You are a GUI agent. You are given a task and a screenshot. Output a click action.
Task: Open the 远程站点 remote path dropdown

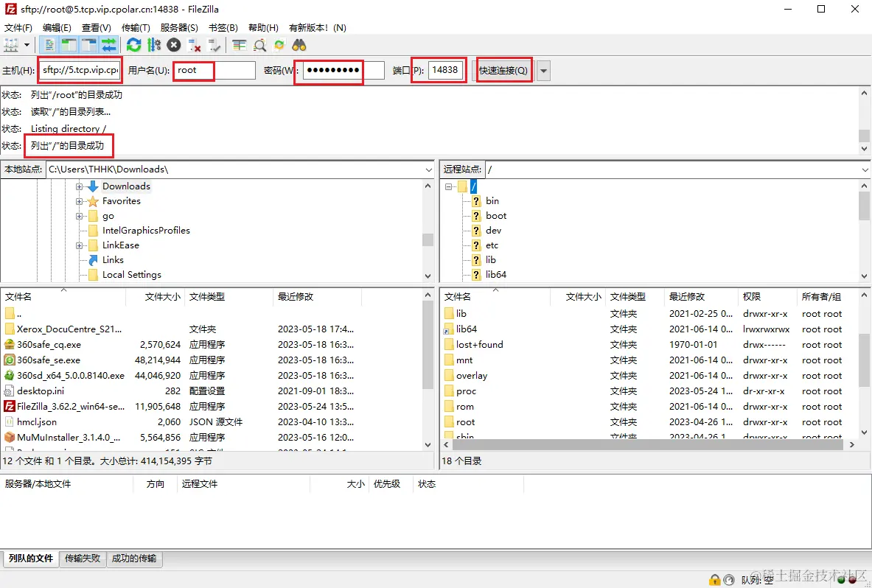865,169
